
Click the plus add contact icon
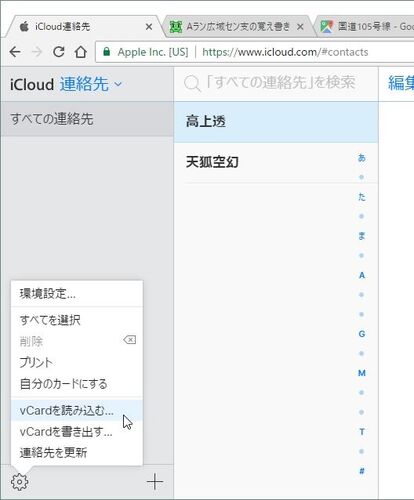(x=155, y=482)
